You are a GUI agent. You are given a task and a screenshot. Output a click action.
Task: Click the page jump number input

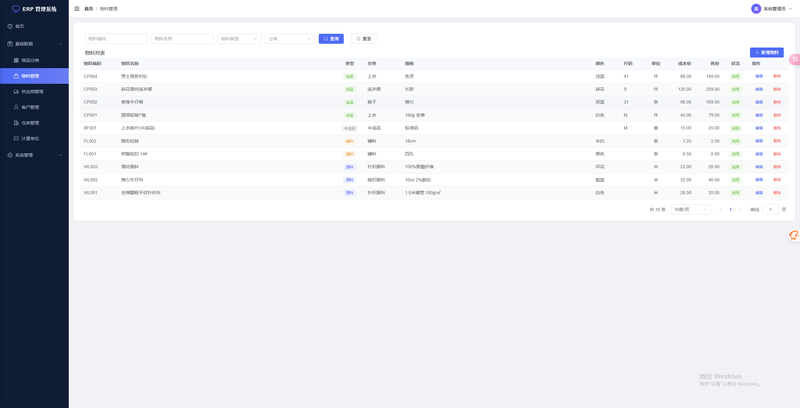click(770, 210)
